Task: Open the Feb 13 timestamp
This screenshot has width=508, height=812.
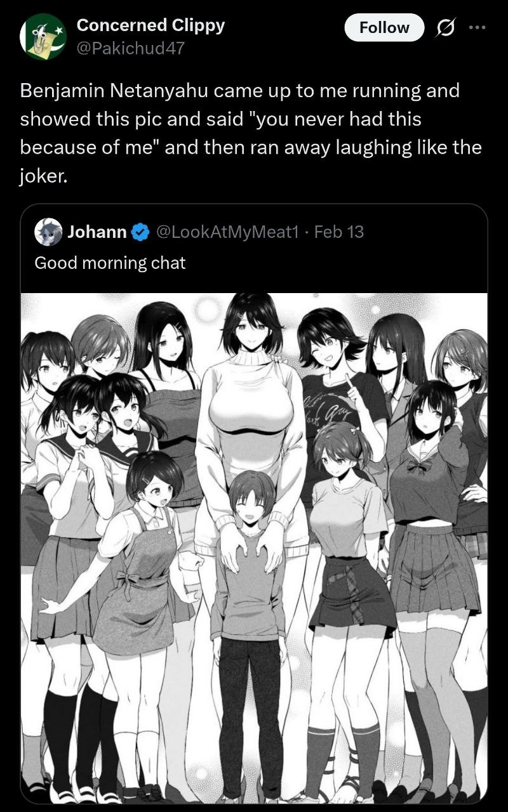Action: pyautogui.click(x=339, y=232)
